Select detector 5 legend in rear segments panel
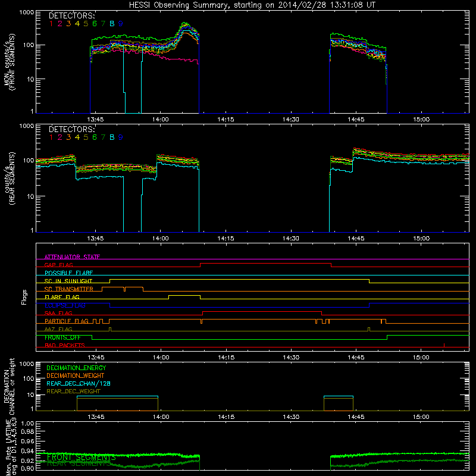 point(86,137)
